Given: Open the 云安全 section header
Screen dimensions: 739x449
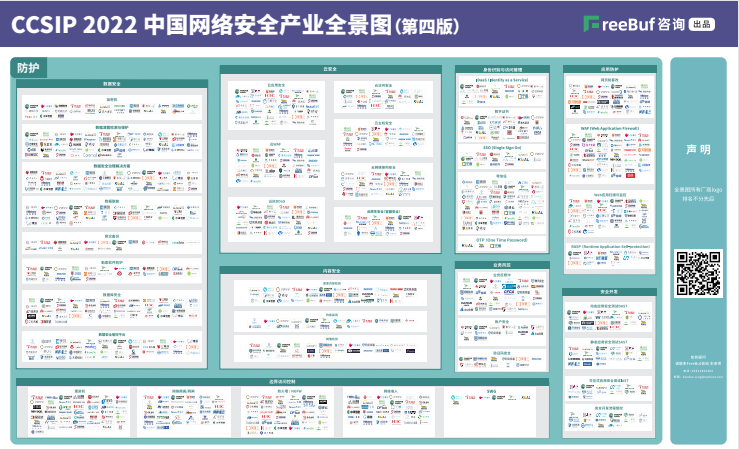Looking at the screenshot, I should point(331,70).
